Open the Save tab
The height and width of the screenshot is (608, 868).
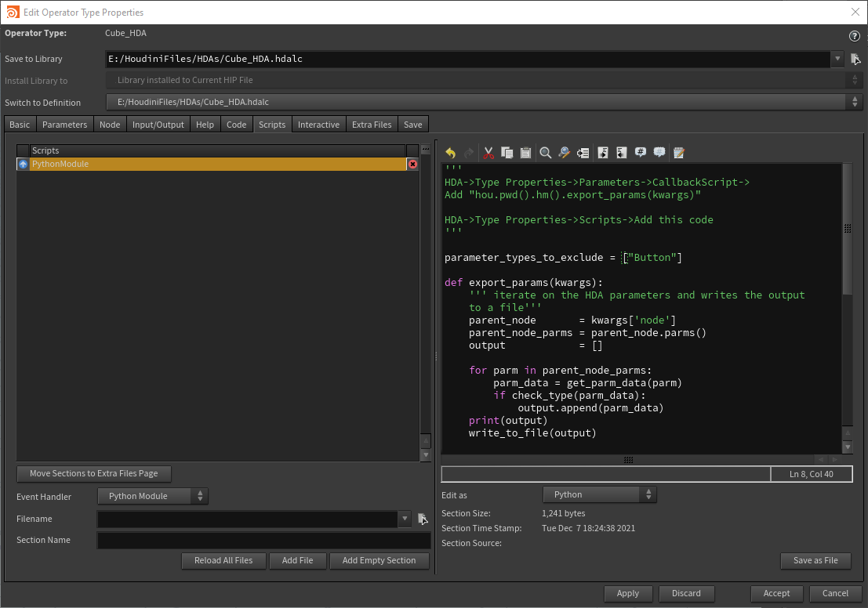pyautogui.click(x=413, y=125)
